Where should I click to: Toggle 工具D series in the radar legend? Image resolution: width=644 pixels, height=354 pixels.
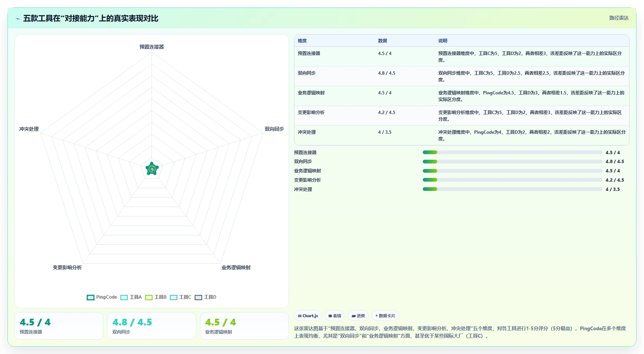point(206,297)
